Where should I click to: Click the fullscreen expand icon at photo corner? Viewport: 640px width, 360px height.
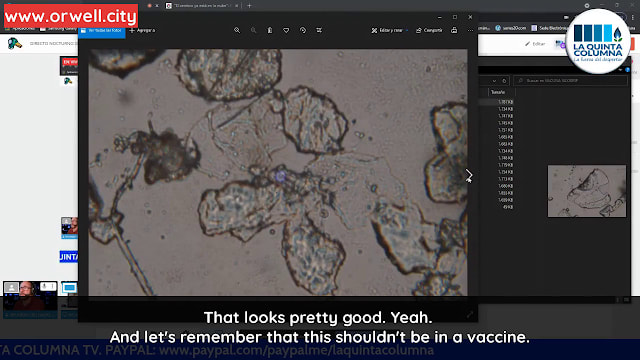tap(470, 314)
